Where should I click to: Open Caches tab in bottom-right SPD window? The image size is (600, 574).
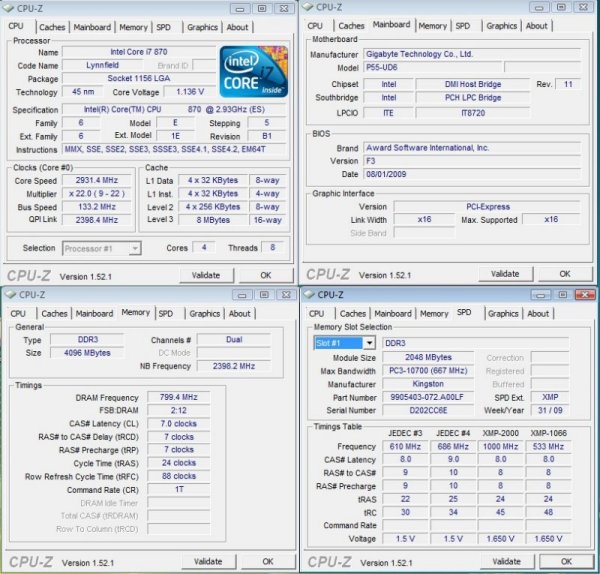click(353, 314)
